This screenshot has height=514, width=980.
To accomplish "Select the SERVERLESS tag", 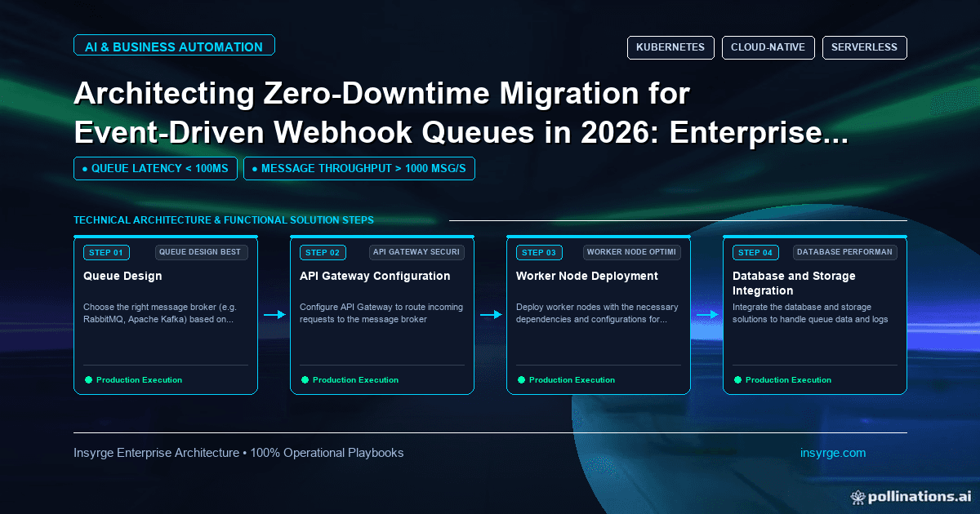I will pyautogui.click(x=864, y=47).
